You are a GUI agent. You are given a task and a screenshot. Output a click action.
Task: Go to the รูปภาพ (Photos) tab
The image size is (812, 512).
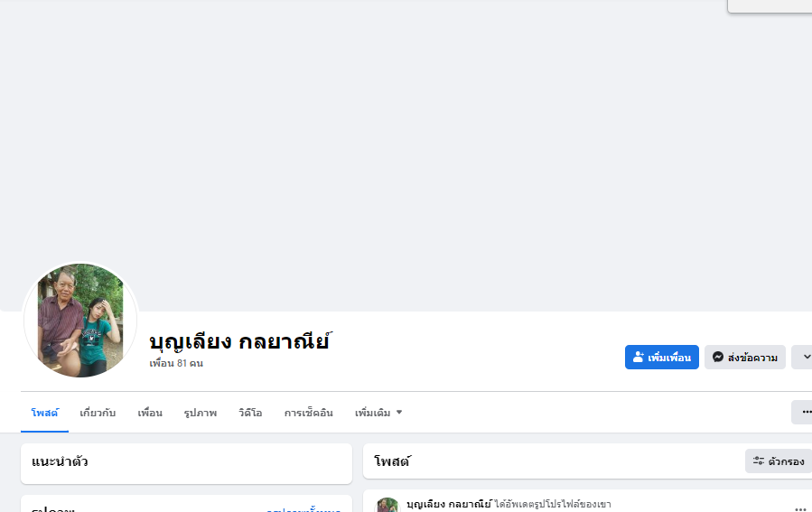[201, 413]
